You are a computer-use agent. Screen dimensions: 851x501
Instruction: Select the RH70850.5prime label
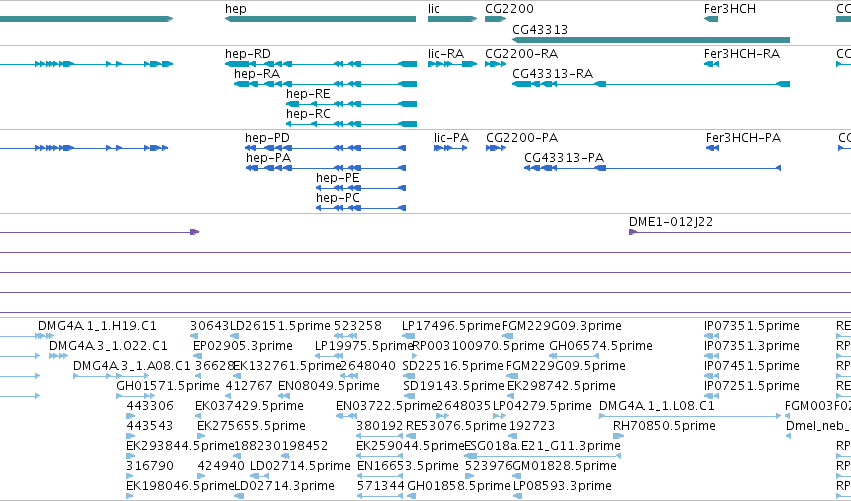[664, 426]
